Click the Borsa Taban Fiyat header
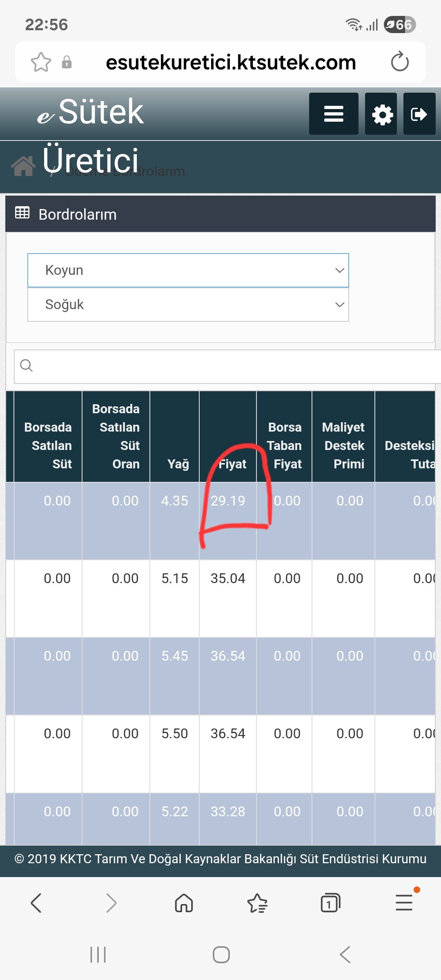Image resolution: width=441 pixels, height=980 pixels. tap(285, 445)
